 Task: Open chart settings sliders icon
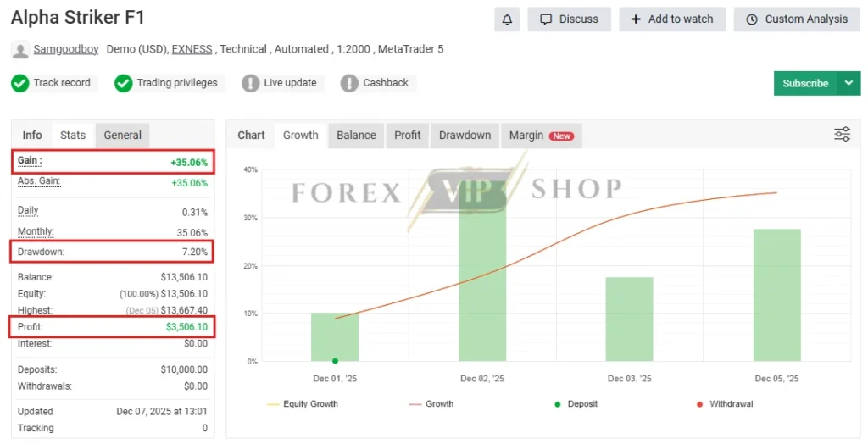(842, 134)
